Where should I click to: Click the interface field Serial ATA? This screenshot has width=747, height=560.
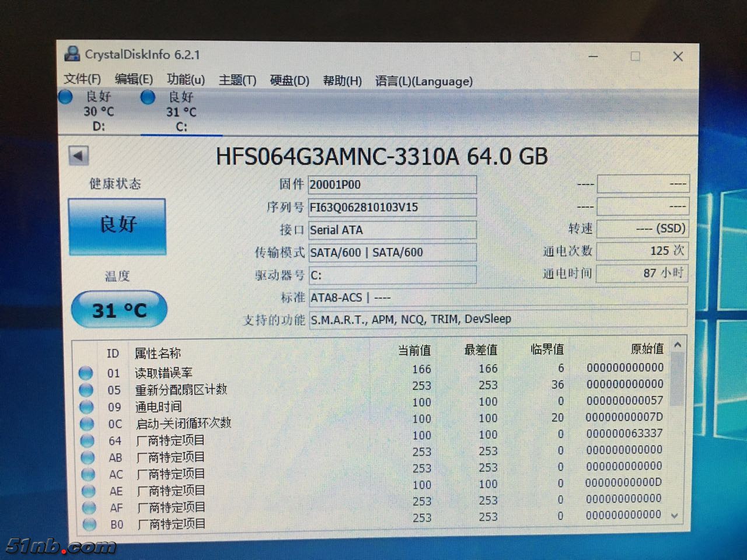pyautogui.click(x=392, y=230)
